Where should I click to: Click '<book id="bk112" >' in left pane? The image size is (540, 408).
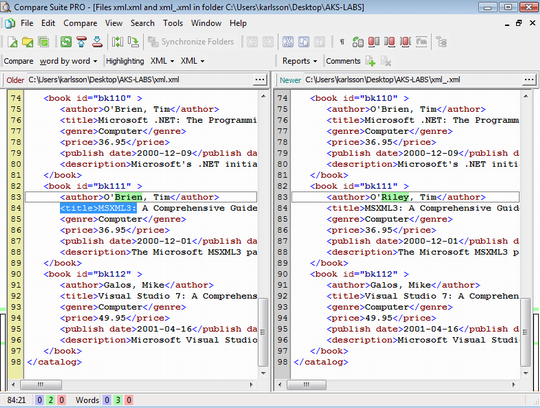coord(93,274)
